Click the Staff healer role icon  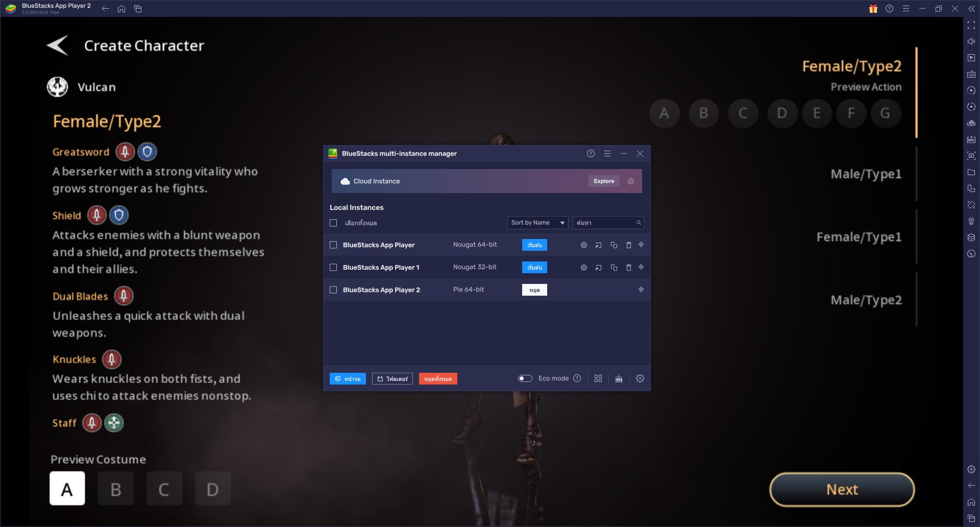[114, 423]
